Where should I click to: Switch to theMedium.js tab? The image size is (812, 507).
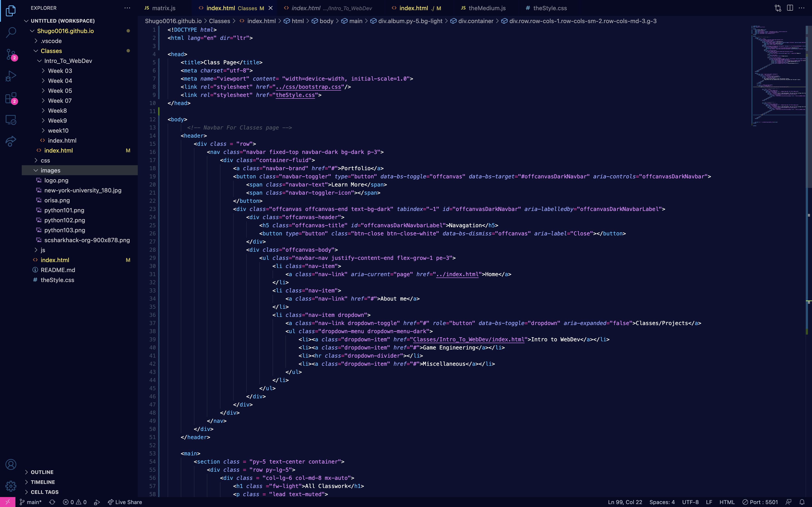coord(486,8)
